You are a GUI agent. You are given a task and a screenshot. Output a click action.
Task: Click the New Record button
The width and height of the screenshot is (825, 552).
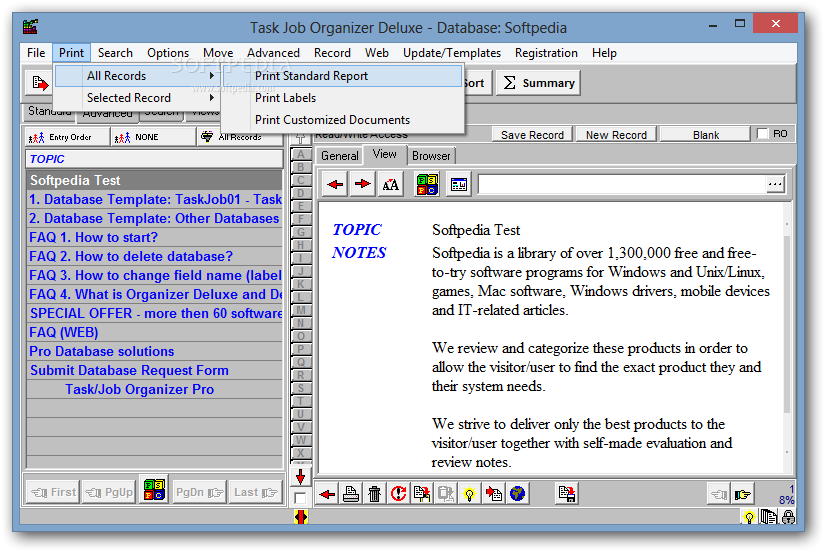coord(616,135)
